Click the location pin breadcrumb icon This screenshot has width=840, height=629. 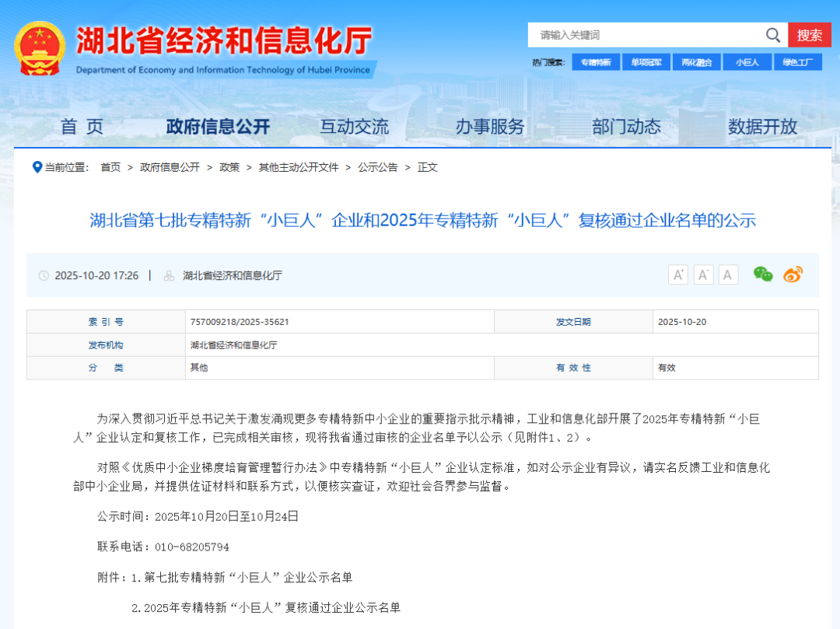pos(37,166)
